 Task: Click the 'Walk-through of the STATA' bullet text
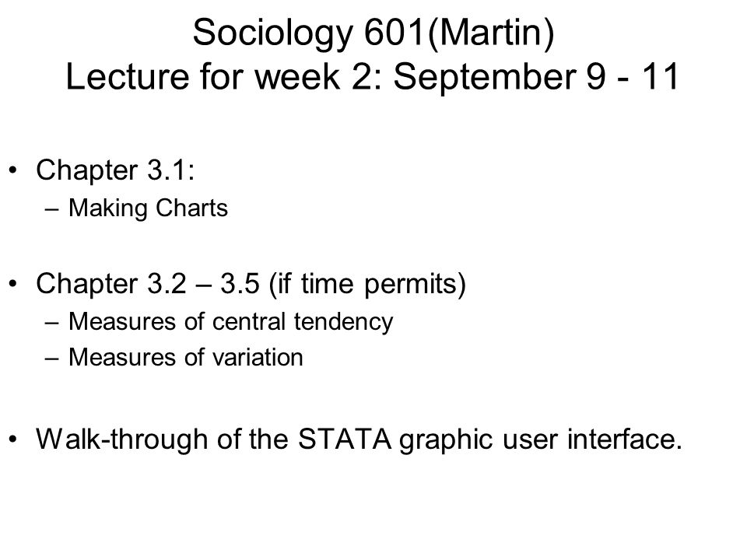click(x=359, y=439)
